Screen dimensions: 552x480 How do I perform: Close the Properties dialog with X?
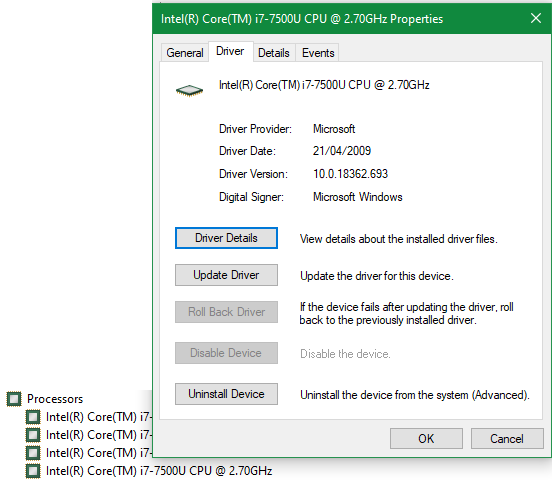tap(536, 18)
